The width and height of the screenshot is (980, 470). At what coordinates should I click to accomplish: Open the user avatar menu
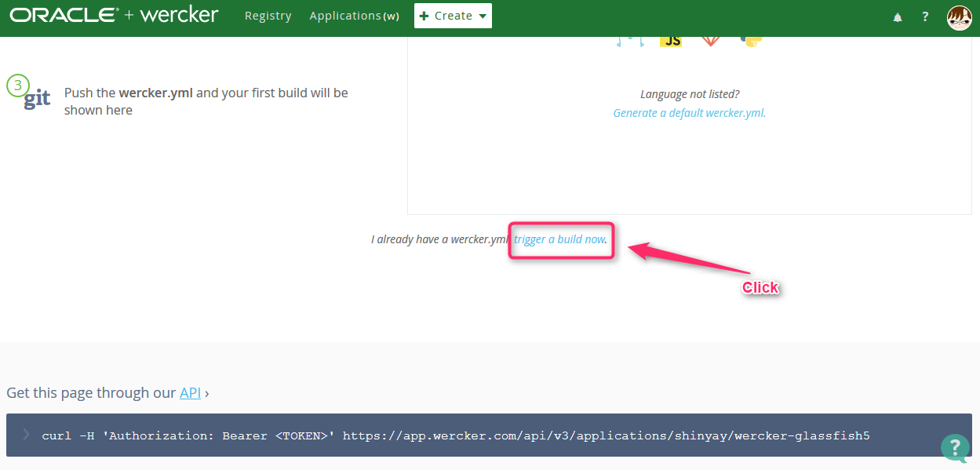click(959, 16)
